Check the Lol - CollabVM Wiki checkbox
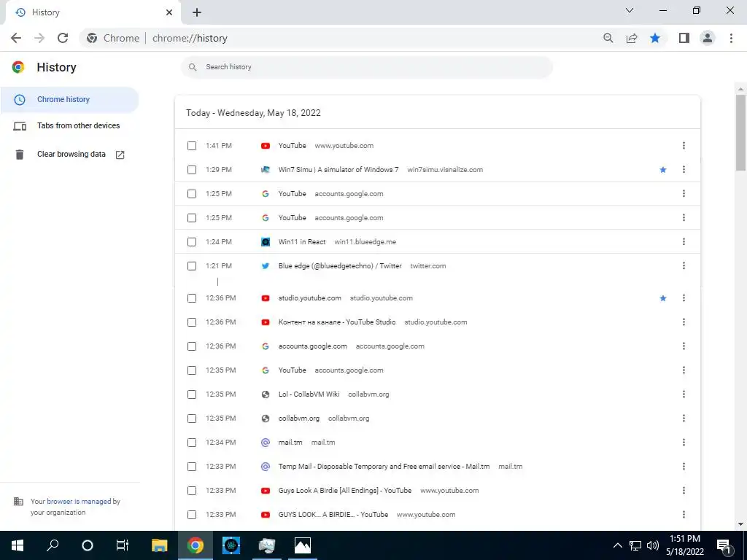The image size is (747, 560). pos(192,394)
